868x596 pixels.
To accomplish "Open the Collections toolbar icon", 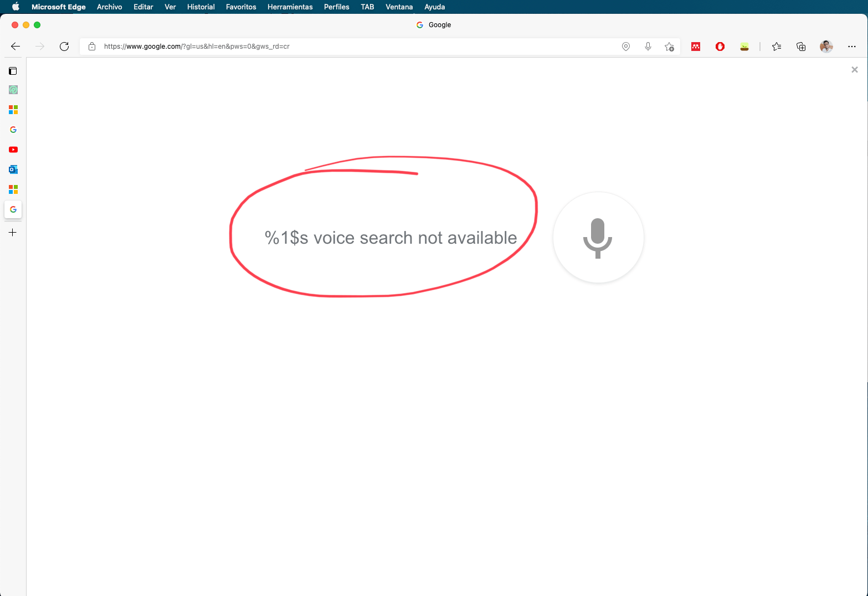I will point(801,47).
